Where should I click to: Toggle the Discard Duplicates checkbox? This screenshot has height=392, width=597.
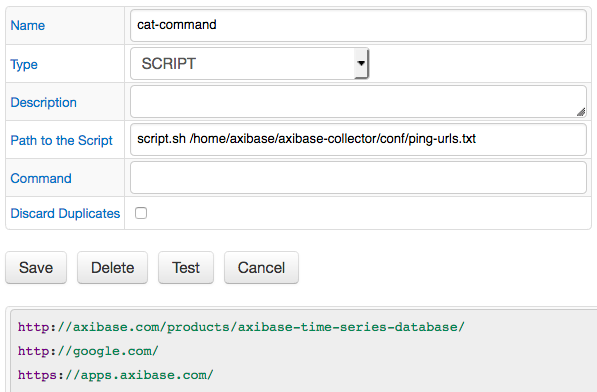click(141, 213)
